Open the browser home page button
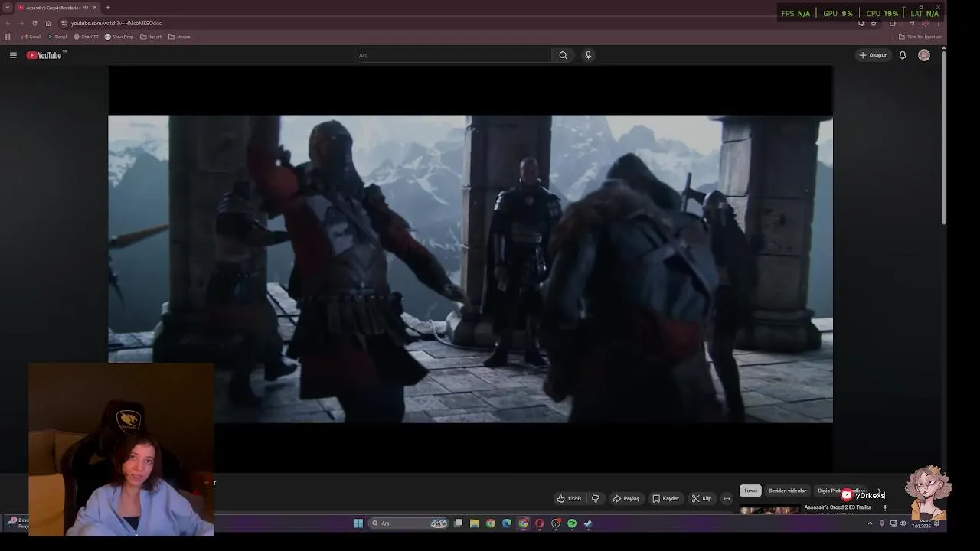 pos(47,23)
